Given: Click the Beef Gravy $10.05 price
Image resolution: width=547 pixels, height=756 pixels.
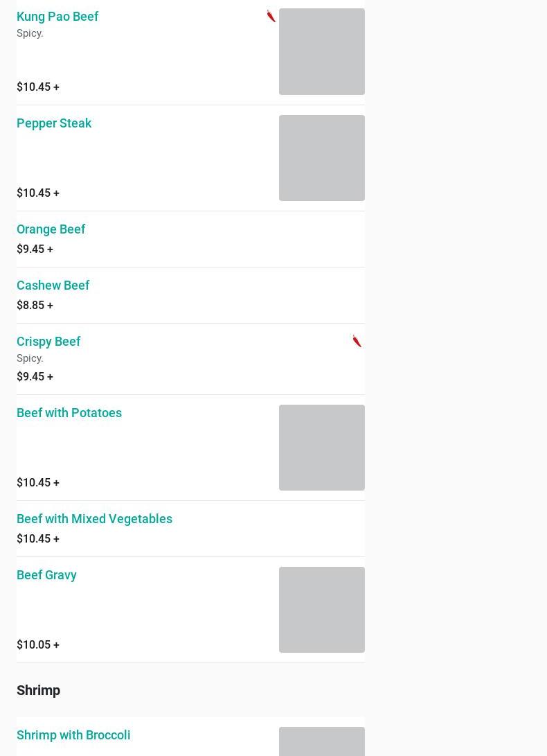Looking at the screenshot, I should click(37, 644).
